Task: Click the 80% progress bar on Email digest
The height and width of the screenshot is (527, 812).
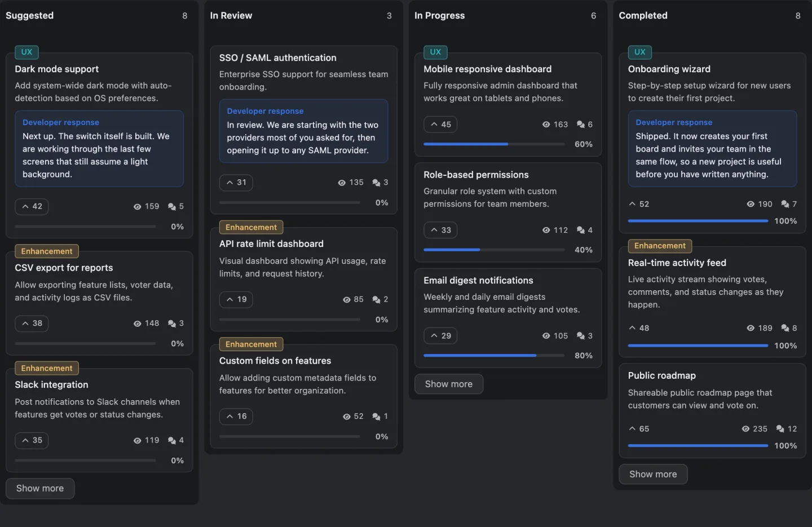Action: tap(494, 356)
